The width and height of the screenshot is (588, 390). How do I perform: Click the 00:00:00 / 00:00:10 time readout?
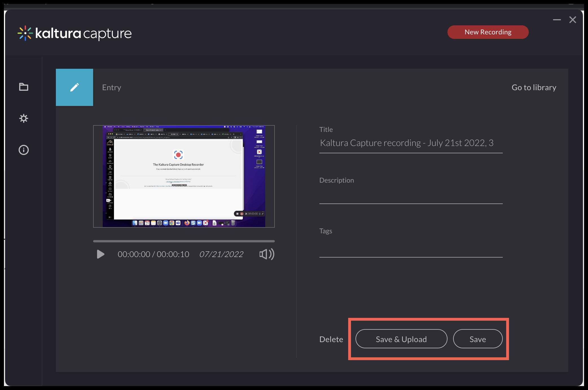[153, 254]
